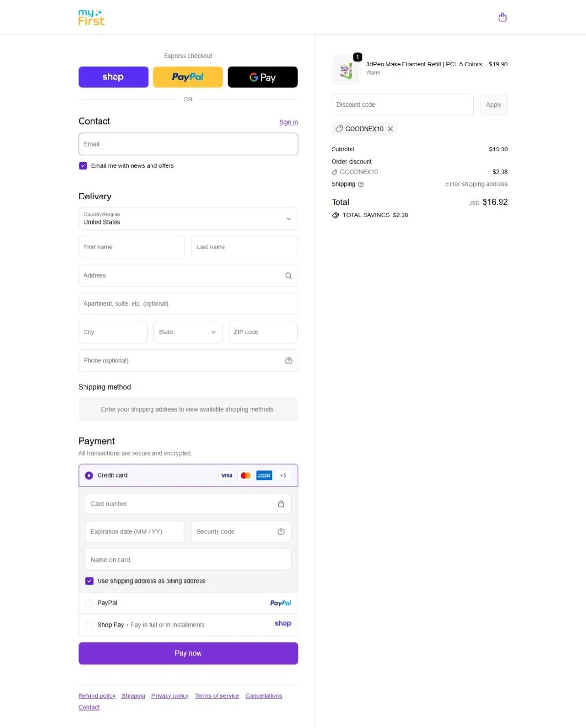Pay with PayPal express checkout button
Viewport: 586px width, 728px height.
tap(188, 77)
